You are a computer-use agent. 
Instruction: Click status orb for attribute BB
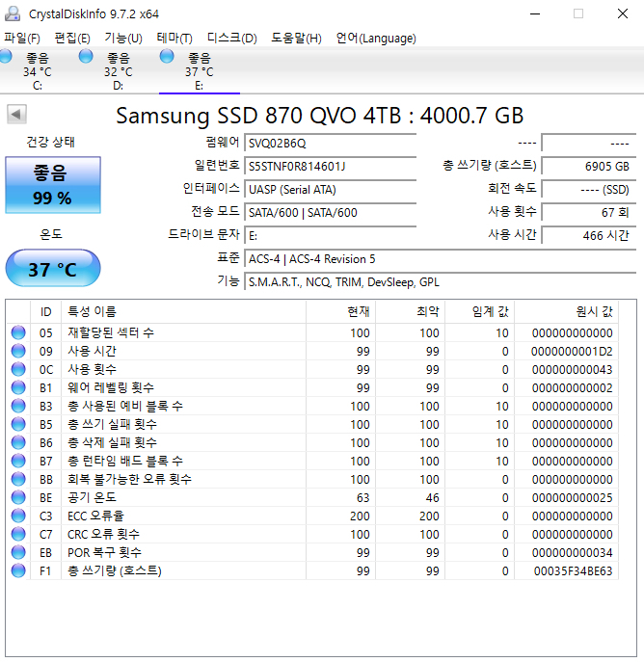tap(18, 479)
